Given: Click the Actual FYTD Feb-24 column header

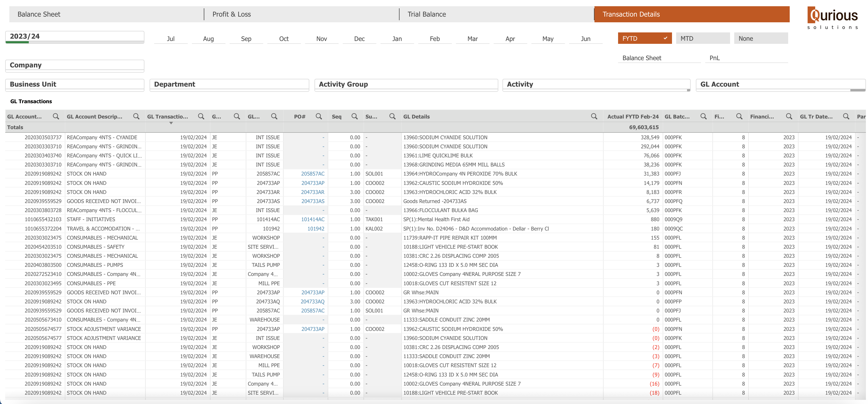Looking at the screenshot, I should pos(633,117).
